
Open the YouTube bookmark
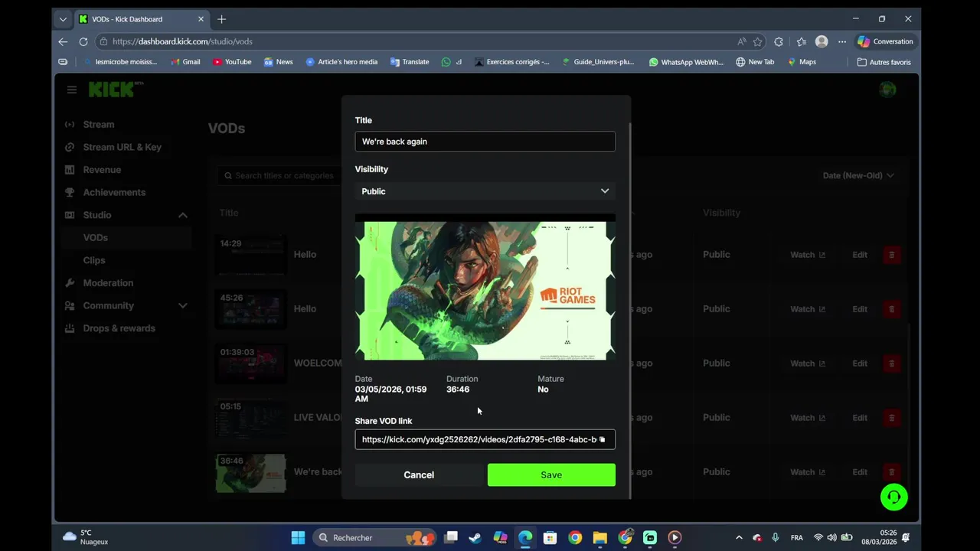click(232, 62)
